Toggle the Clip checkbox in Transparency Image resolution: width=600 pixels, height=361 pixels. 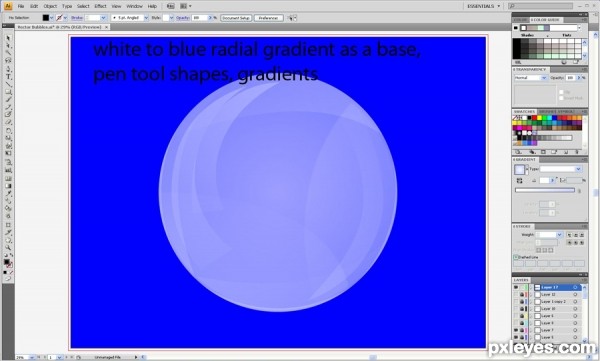click(561, 92)
